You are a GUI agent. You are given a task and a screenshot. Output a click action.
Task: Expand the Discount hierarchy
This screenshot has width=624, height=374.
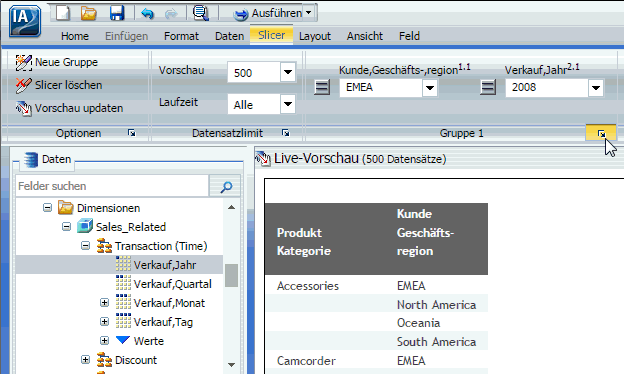[85, 360]
